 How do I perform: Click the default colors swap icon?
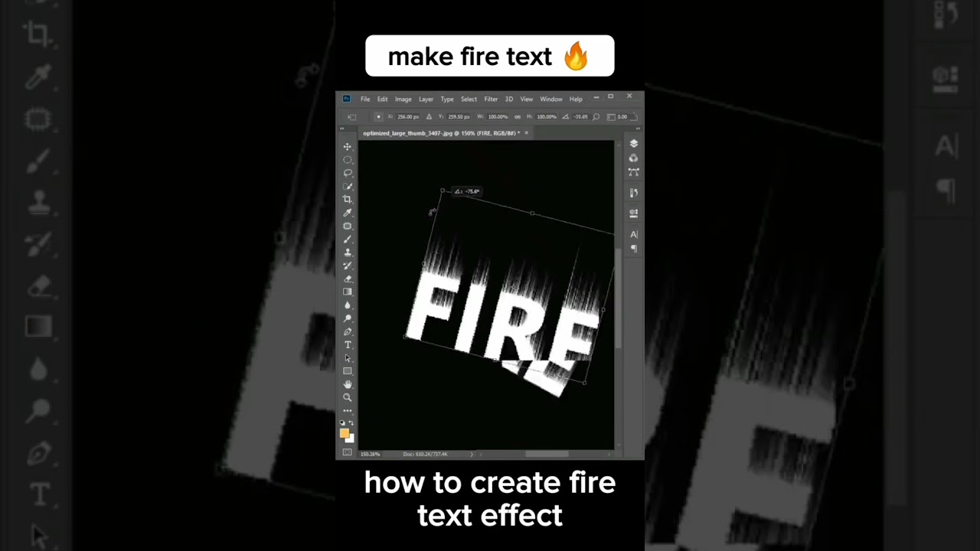351,422
